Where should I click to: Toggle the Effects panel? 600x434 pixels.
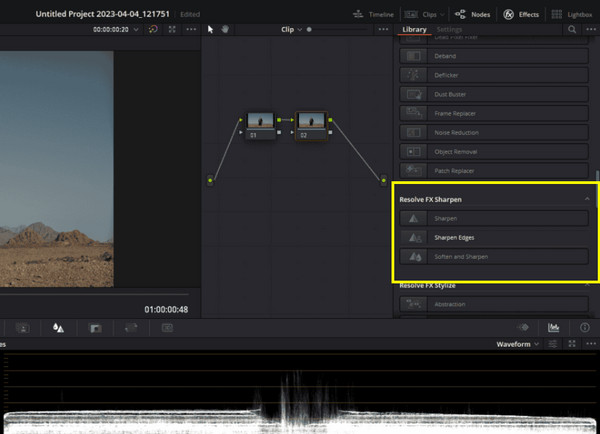pyautogui.click(x=521, y=15)
